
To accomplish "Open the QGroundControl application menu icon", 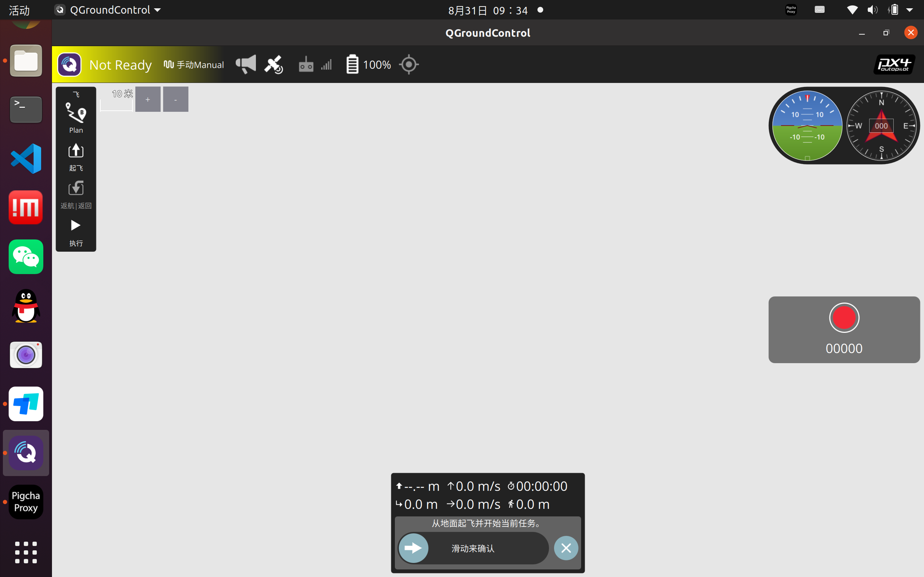I will 69,65.
